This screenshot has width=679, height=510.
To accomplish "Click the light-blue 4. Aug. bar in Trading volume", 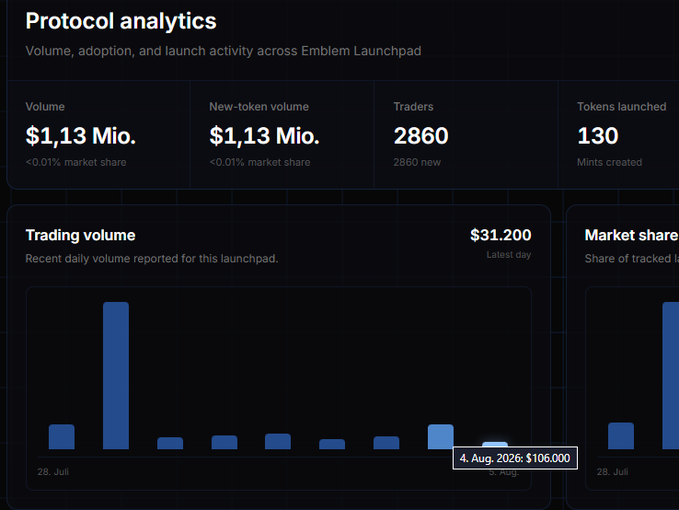I will [440, 436].
